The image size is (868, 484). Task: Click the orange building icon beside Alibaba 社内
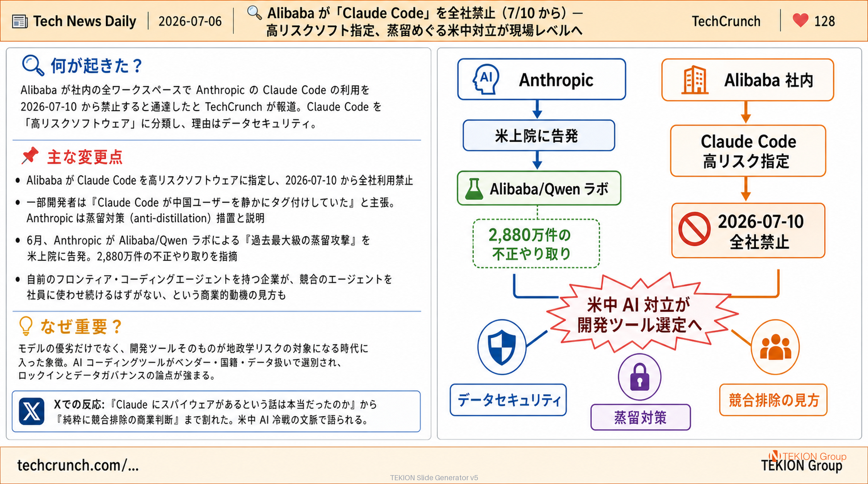695,79
